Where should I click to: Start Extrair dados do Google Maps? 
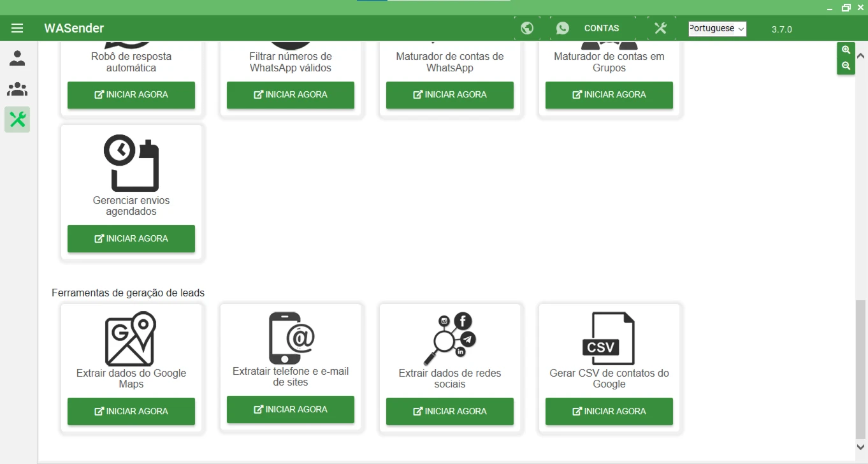click(x=131, y=412)
